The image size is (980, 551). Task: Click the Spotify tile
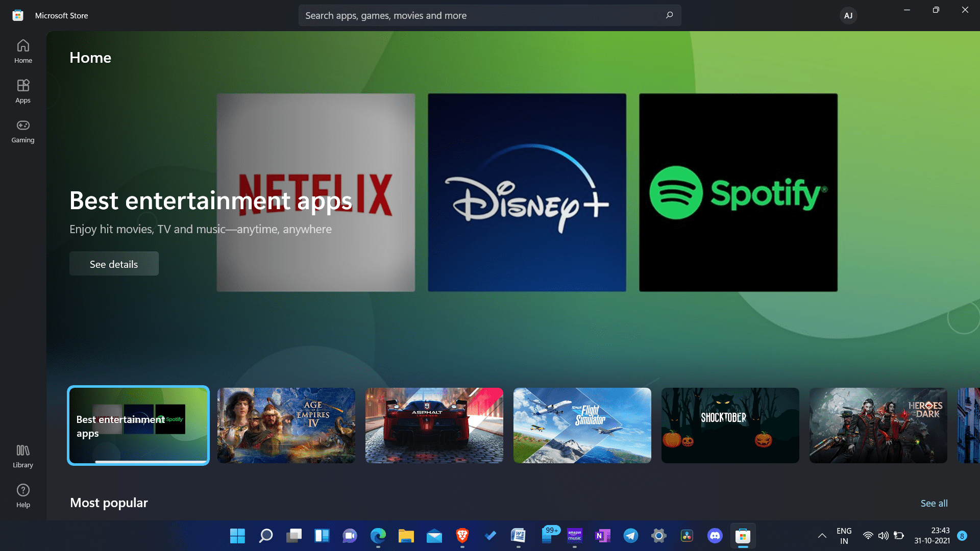[x=738, y=192]
